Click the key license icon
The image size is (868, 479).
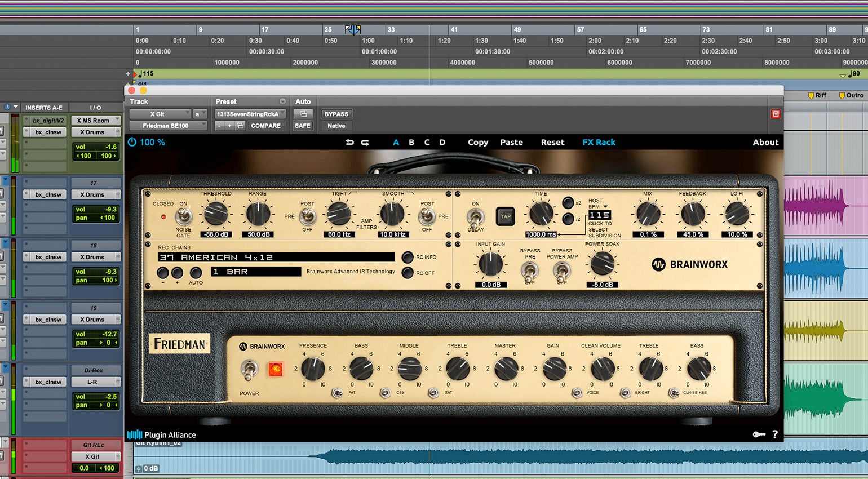pyautogui.click(x=759, y=434)
